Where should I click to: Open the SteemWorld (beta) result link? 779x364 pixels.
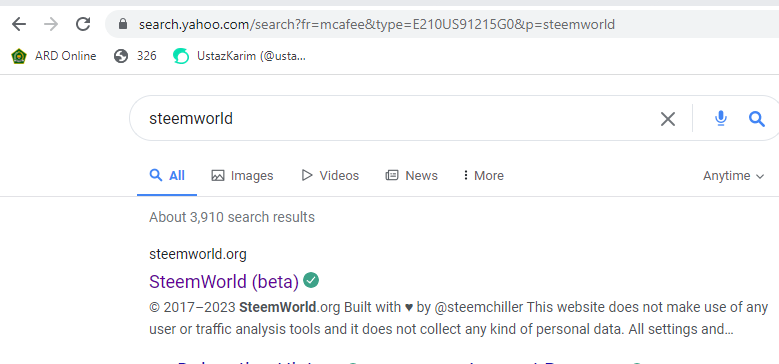tap(224, 282)
